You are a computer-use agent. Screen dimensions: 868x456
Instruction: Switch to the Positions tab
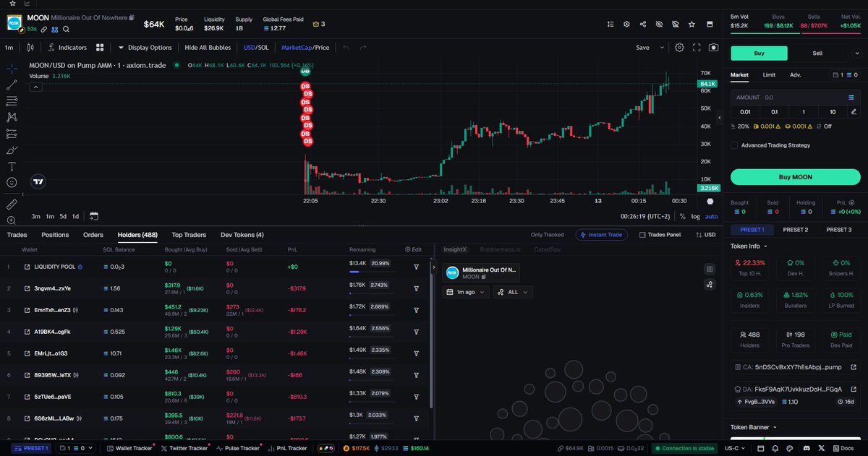55,235
